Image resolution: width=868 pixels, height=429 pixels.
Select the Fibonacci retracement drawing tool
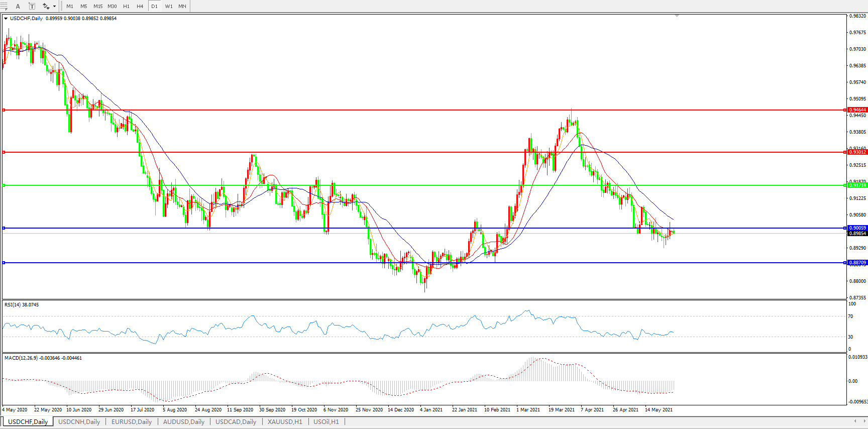(4, 6)
